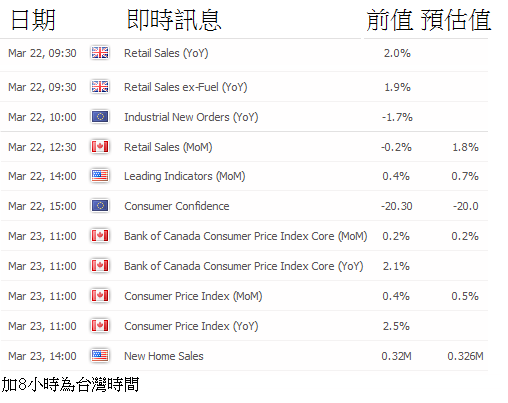
Task: Click Canada flag beside Consumer Price Index (YoY)
Action: coord(100,326)
